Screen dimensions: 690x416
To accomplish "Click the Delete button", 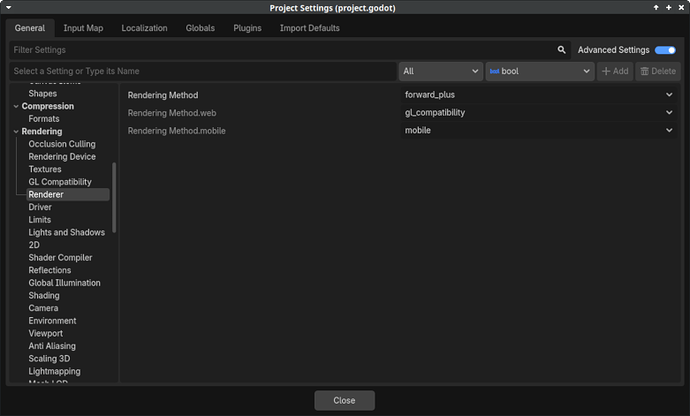I will (658, 71).
